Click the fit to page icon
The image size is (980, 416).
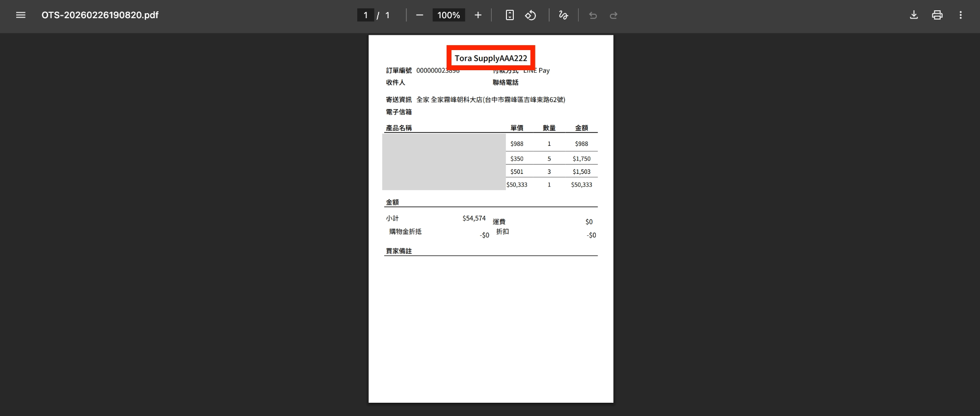point(510,15)
